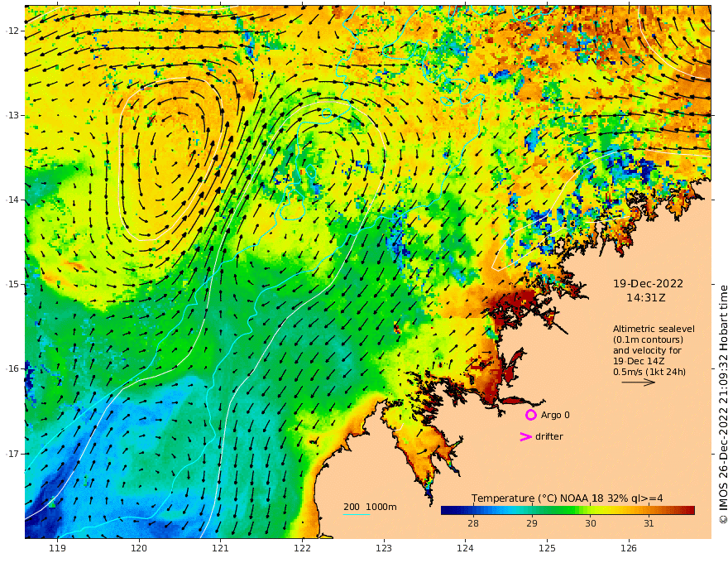
Task: Click the '14:31Z' time label
Action: tap(646, 298)
